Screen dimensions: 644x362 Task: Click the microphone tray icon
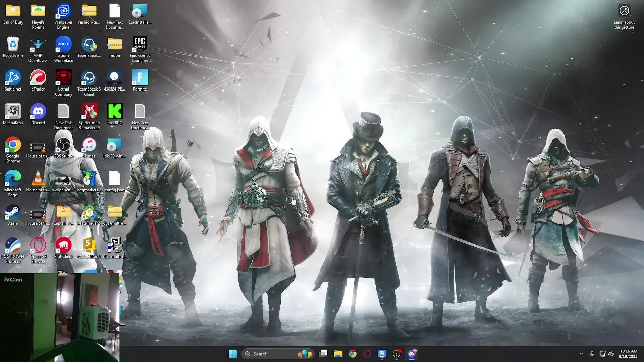[592, 354]
